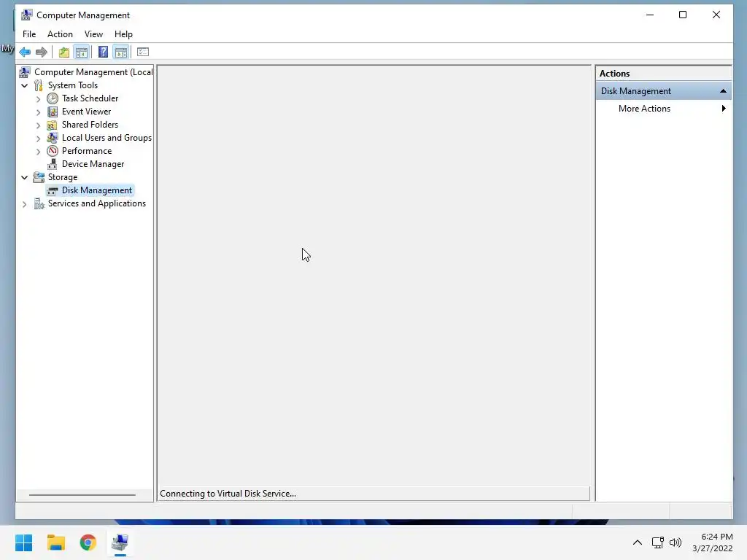Image resolution: width=747 pixels, height=560 pixels.
Task: Open the View menu
Action: 93,34
